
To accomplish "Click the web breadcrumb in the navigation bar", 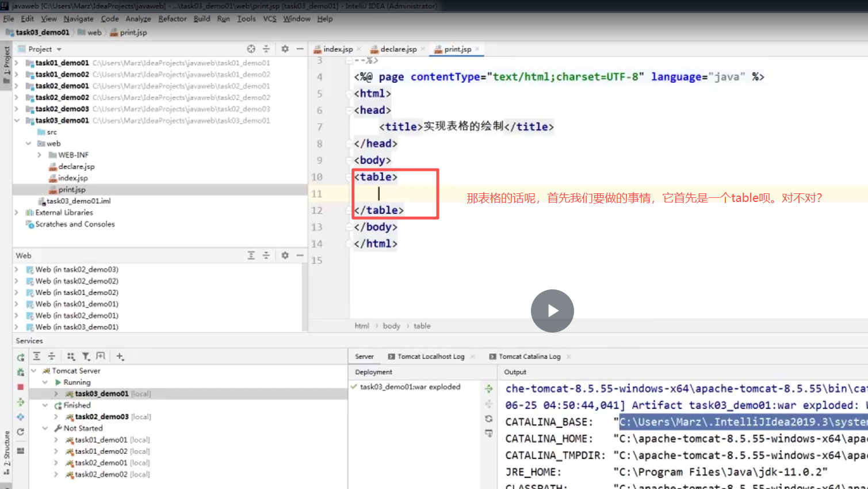I will tap(93, 32).
